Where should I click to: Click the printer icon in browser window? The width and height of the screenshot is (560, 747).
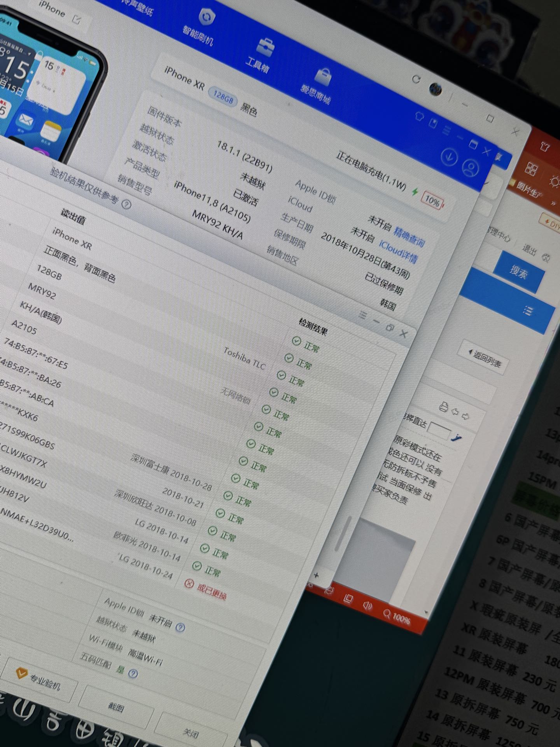tap(443, 407)
